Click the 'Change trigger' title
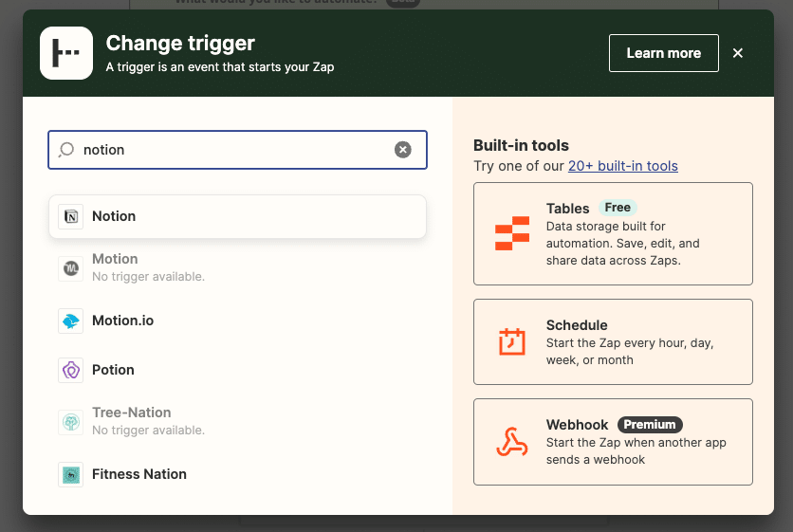The height and width of the screenshot is (532, 793). click(180, 43)
